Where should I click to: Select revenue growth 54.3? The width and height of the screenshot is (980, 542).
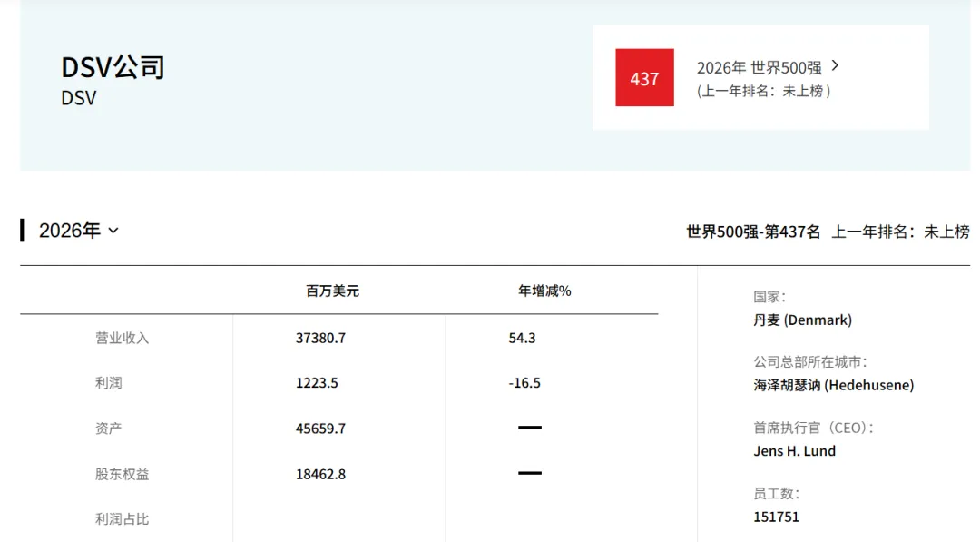pyautogui.click(x=522, y=339)
